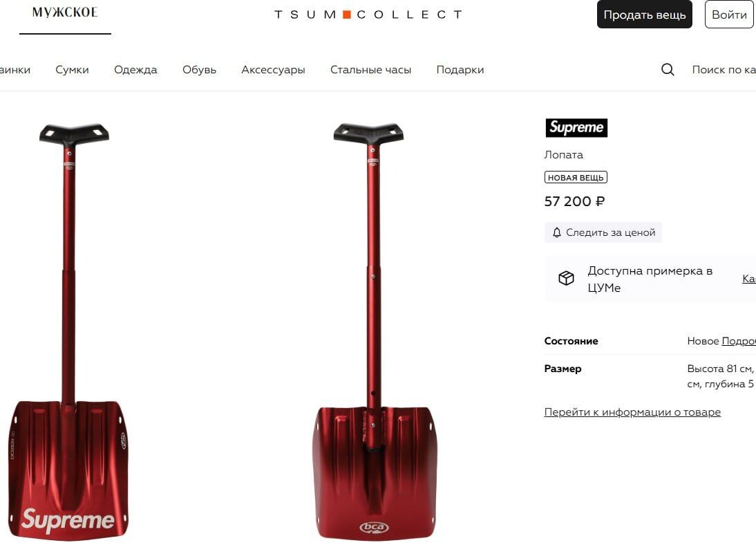This screenshot has height=554, width=756.
Task: Click the bell icon for price tracking
Action: pyautogui.click(x=556, y=232)
